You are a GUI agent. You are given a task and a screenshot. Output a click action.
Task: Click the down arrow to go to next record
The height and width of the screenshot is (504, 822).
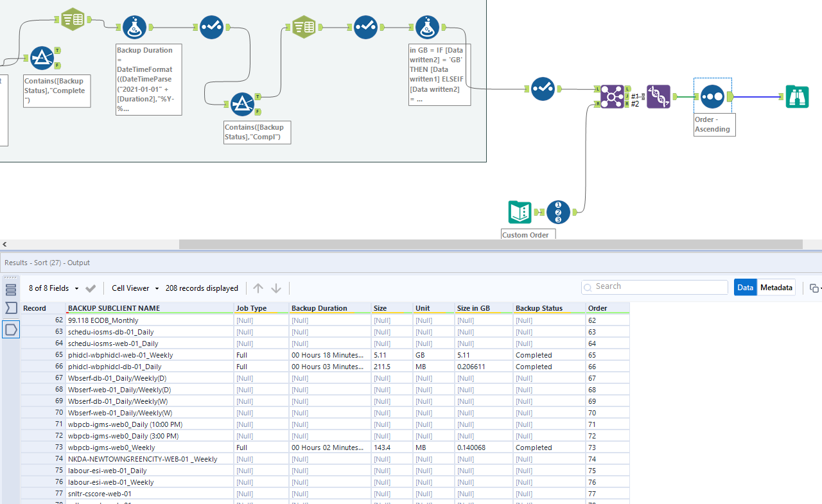pos(276,288)
